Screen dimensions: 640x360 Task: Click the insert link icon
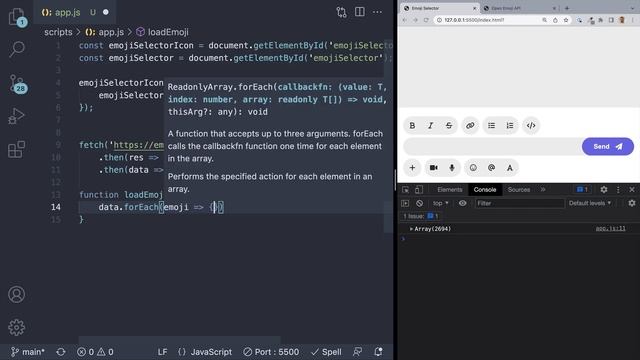470,125
